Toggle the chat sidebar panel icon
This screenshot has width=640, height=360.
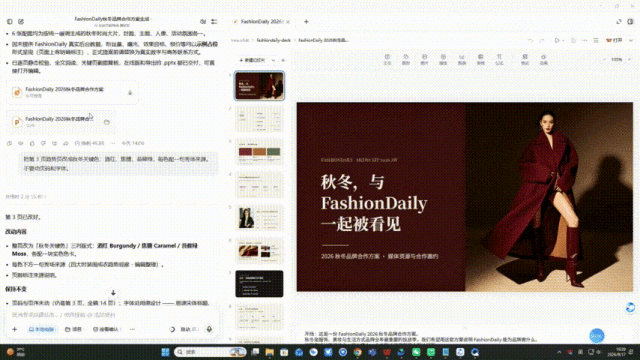[10, 22]
